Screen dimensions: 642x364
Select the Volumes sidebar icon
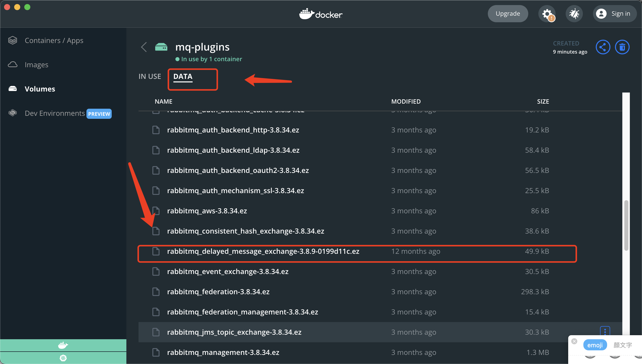point(13,89)
